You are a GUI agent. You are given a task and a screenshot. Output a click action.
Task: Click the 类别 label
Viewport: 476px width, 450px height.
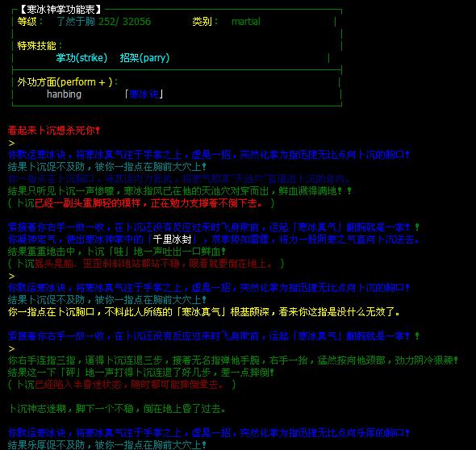coord(203,22)
